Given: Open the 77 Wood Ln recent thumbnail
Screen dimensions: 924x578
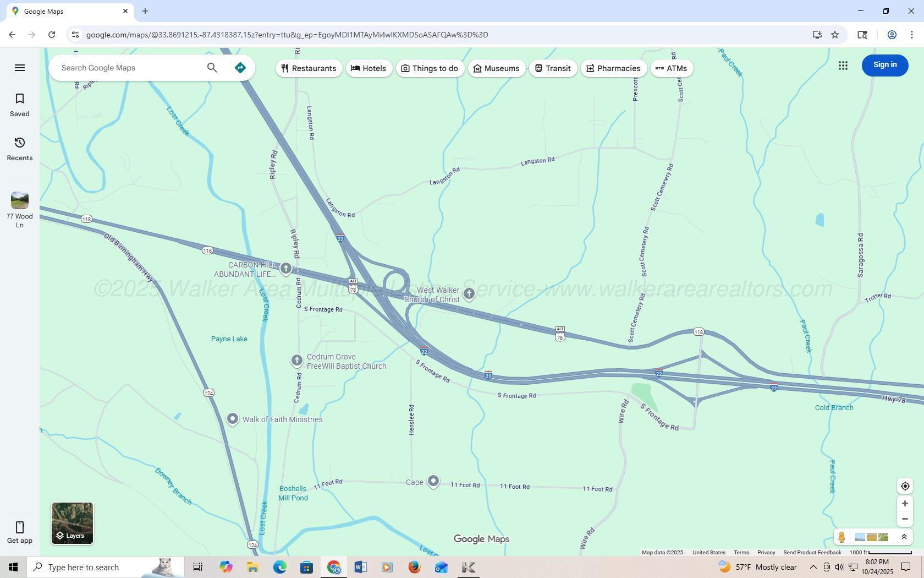Looking at the screenshot, I should pos(20,200).
